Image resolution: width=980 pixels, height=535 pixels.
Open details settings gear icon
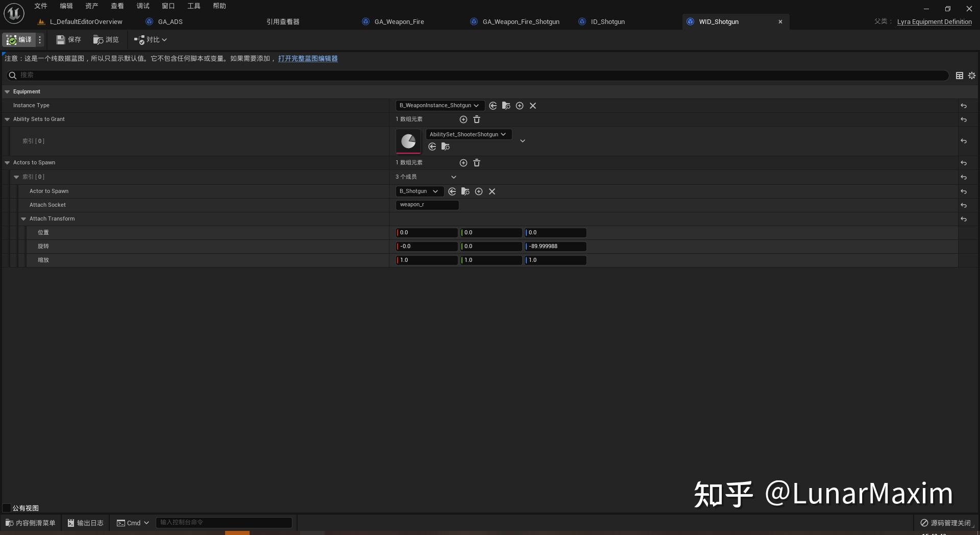[972, 76]
